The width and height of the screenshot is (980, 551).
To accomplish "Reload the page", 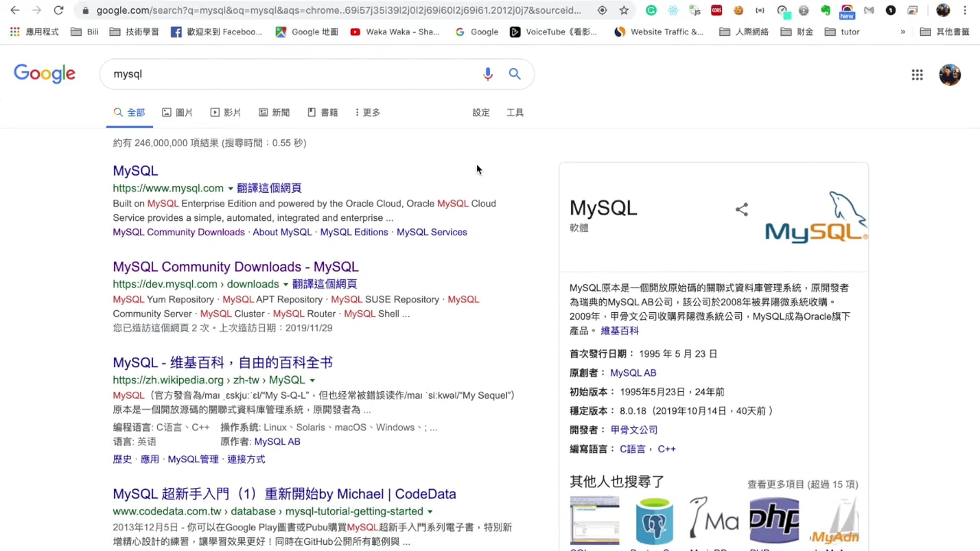I will click(59, 10).
